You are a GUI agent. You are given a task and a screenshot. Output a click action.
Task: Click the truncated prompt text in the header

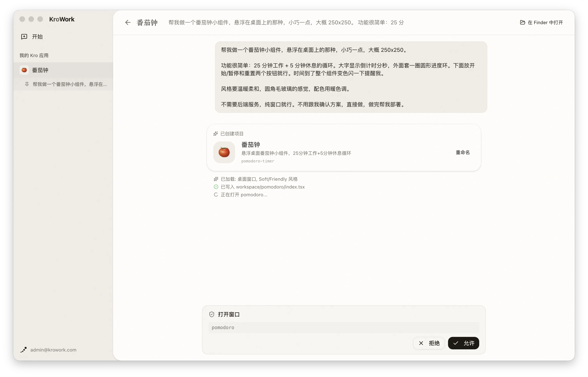286,23
